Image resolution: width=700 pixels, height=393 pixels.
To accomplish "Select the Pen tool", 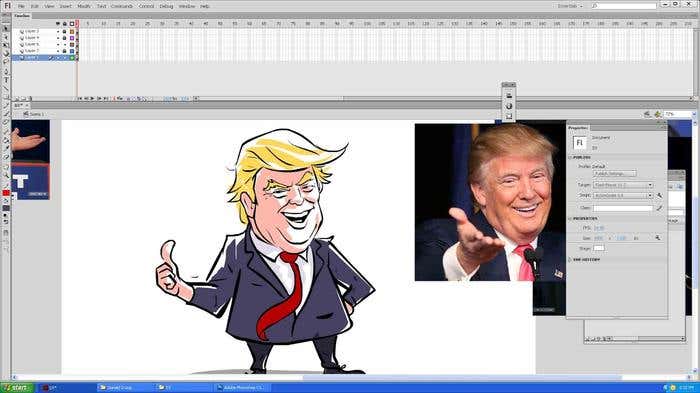I will click(6, 71).
